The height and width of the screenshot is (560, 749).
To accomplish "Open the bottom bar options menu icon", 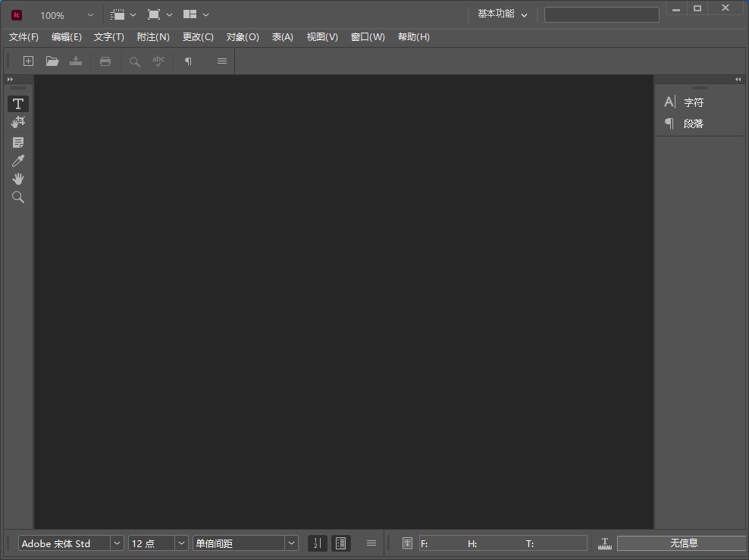I will [x=371, y=543].
